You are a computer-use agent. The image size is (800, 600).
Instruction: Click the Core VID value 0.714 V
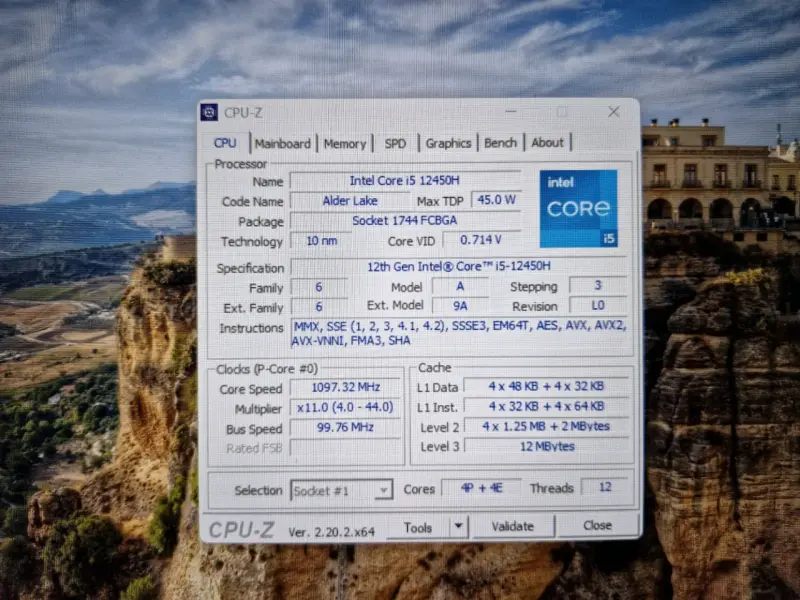click(481, 240)
